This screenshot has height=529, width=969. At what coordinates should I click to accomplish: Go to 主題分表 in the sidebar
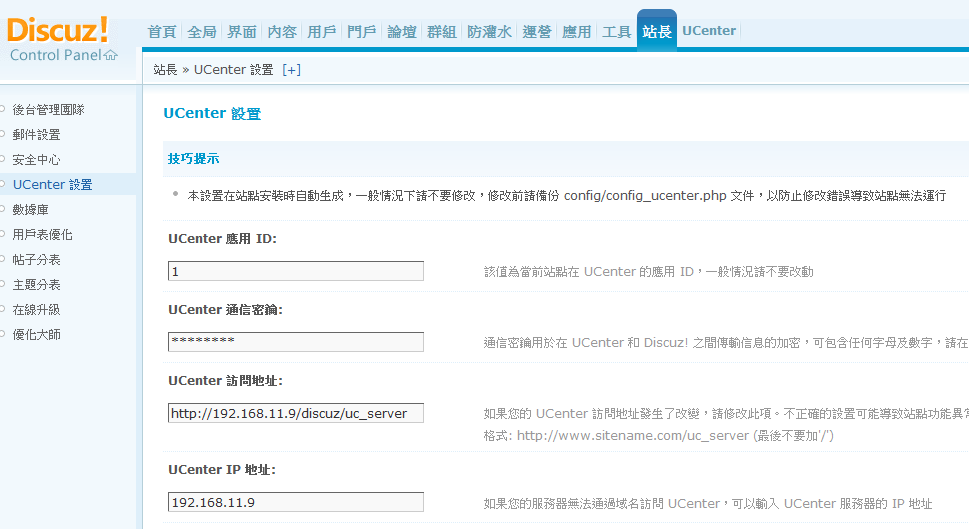pos(36,285)
